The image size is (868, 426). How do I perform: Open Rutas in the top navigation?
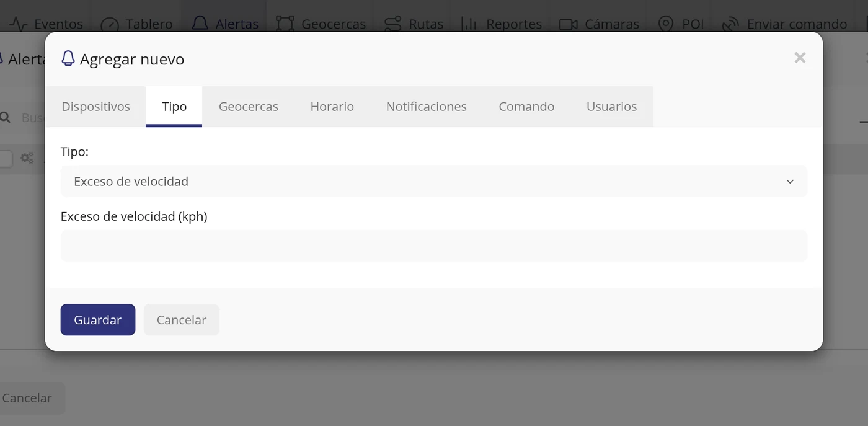point(414,24)
